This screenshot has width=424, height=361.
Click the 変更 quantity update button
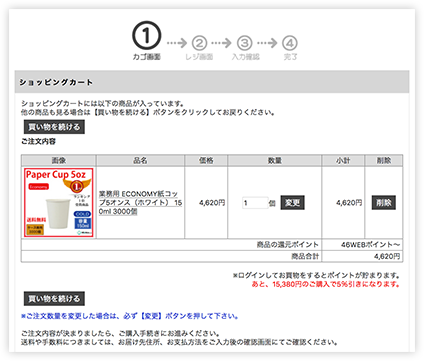tap(292, 203)
